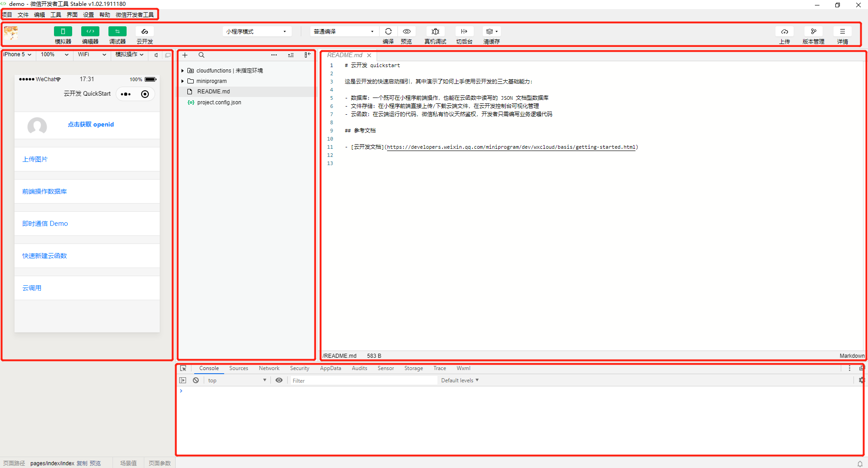
Task: Open version management
Action: (x=814, y=31)
